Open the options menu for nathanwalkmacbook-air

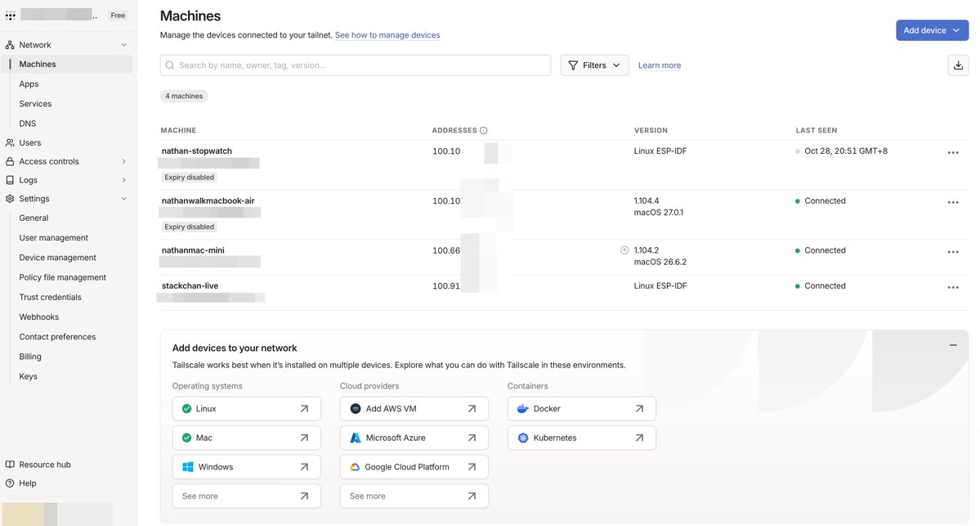coord(953,203)
